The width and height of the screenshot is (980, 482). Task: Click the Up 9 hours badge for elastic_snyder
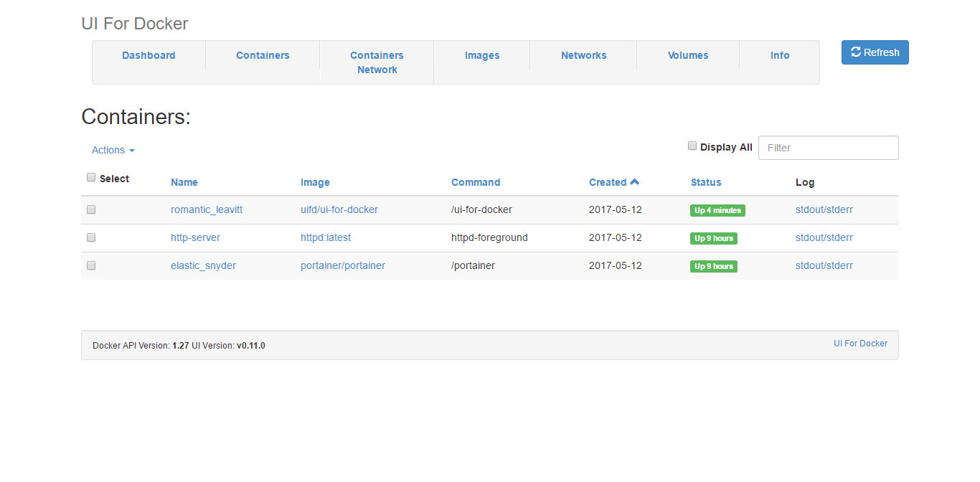[713, 266]
